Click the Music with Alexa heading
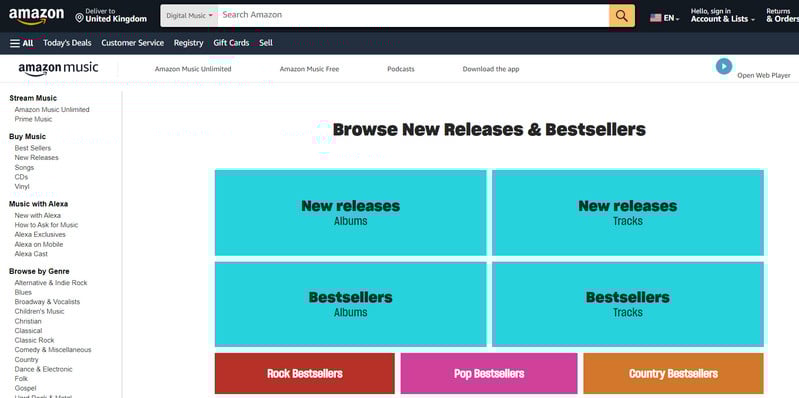This screenshot has height=398, width=799. [x=39, y=204]
